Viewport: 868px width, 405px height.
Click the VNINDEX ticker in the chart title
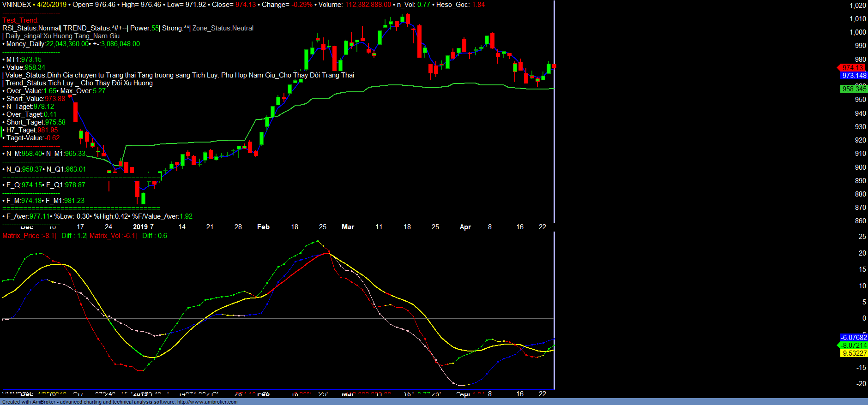click(x=17, y=5)
